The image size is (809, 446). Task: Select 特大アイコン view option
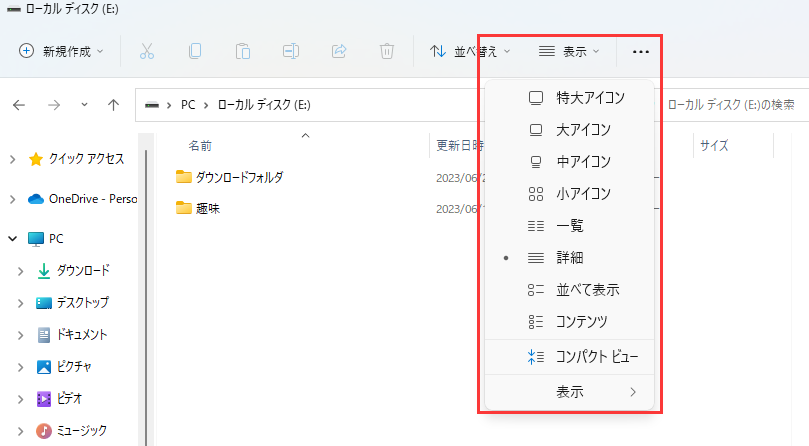pos(570,98)
